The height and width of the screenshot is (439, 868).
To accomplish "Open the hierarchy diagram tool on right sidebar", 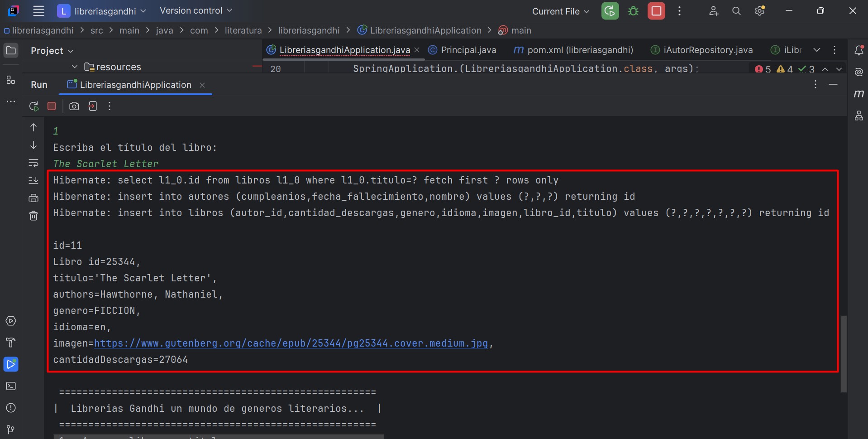I will pos(859,116).
